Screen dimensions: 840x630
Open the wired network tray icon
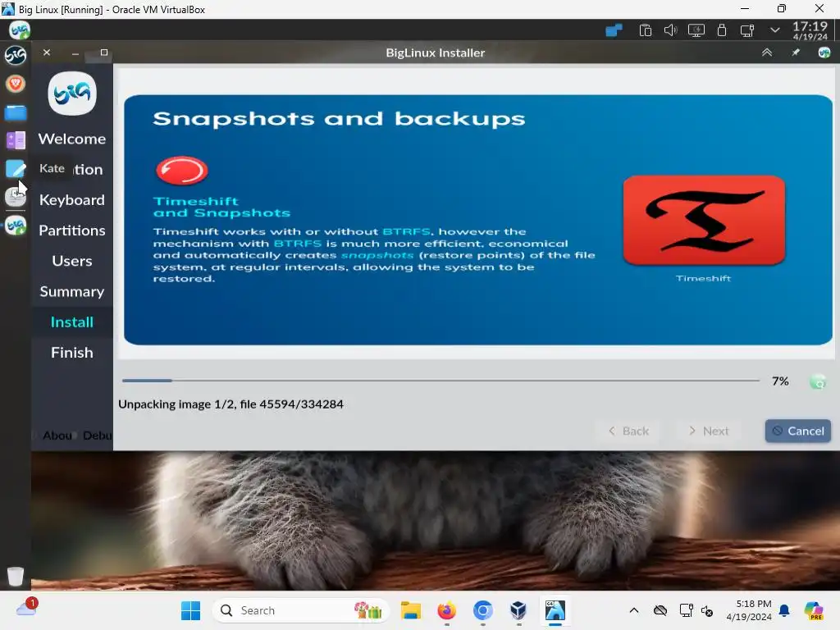[x=747, y=30]
